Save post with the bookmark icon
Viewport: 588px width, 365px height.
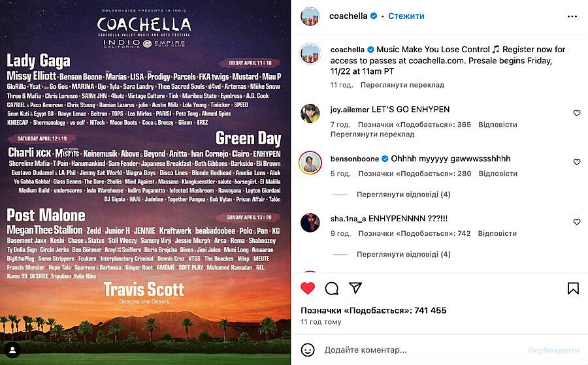pos(573,288)
